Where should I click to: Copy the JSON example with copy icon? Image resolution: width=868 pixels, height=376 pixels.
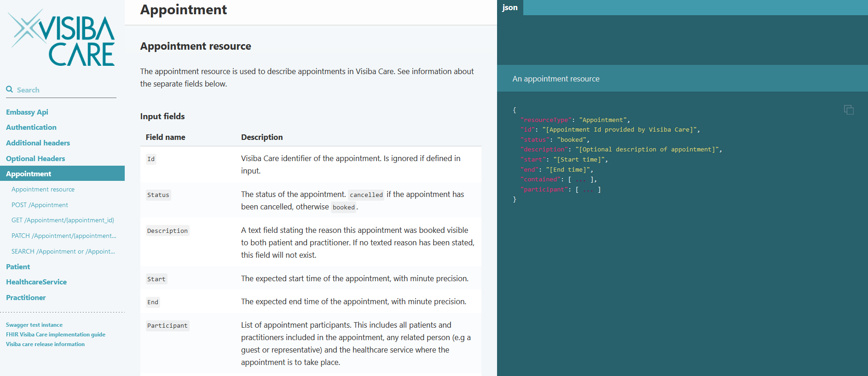[x=849, y=110]
